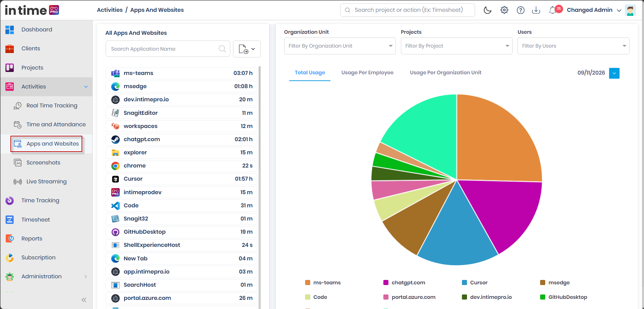Click the intime PRO logo

point(32,10)
